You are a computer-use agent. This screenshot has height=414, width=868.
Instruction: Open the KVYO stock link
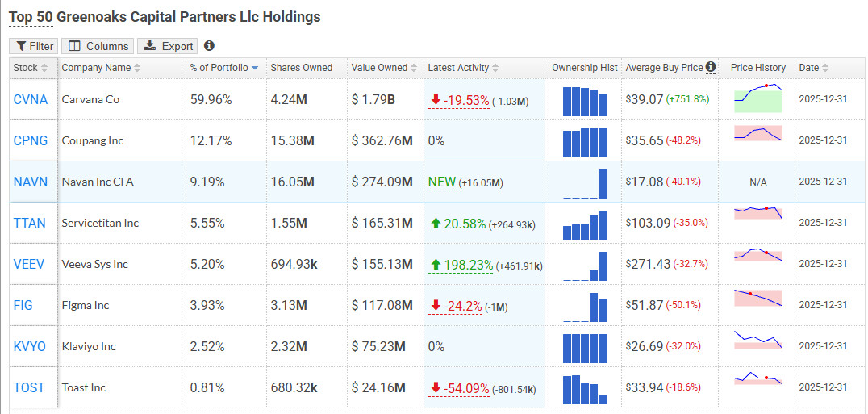coord(29,346)
